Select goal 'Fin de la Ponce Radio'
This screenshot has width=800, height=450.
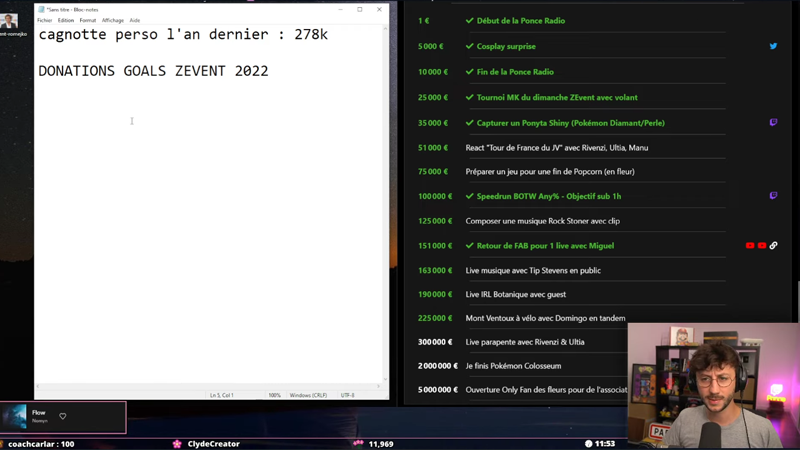[x=515, y=72]
